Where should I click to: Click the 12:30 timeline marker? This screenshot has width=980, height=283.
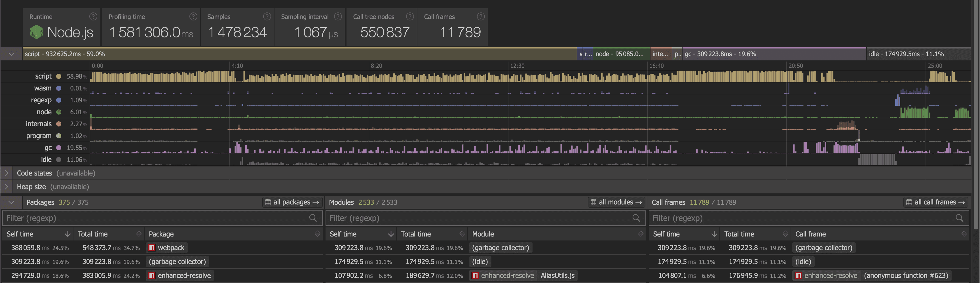517,66
